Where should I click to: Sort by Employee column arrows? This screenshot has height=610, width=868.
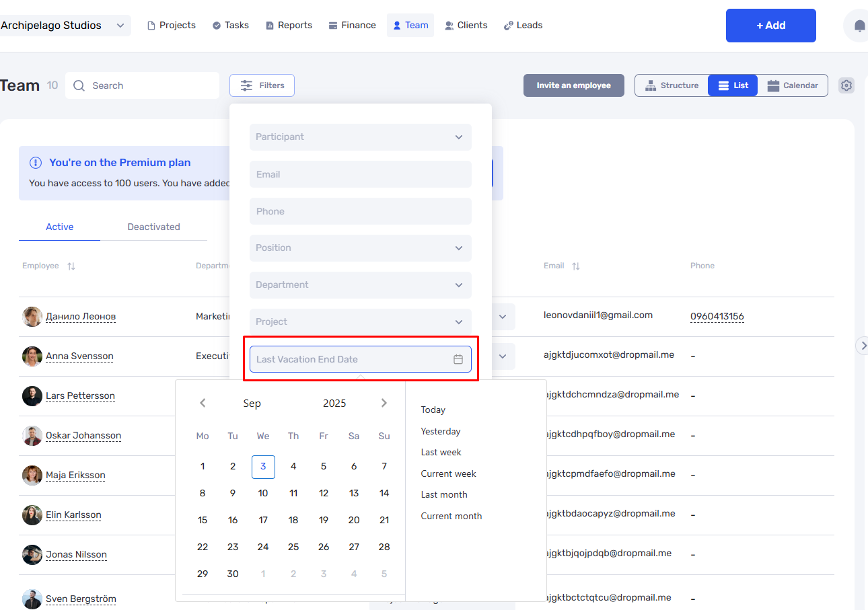(x=71, y=266)
